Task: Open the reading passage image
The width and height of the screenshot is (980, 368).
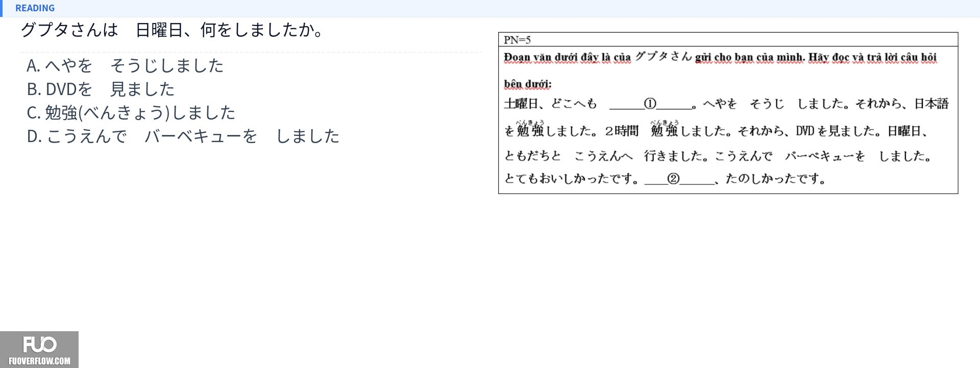Action: point(728,113)
